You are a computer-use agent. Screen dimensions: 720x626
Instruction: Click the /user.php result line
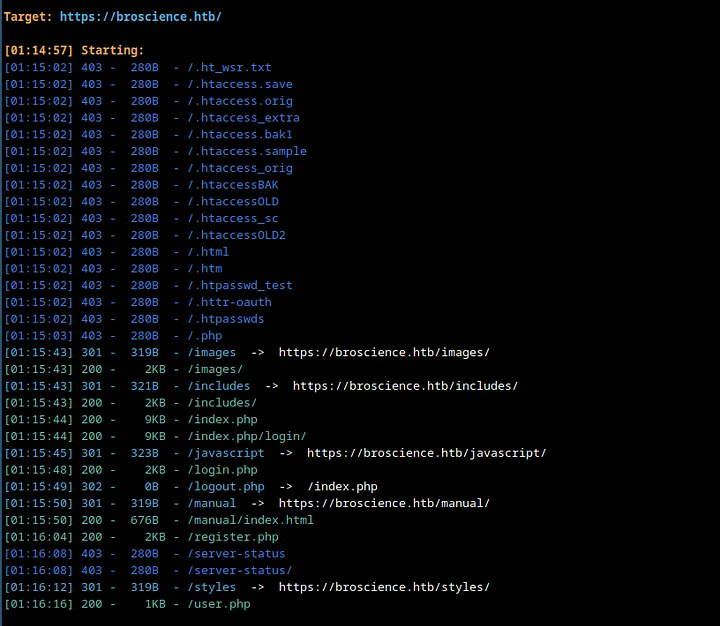pos(128,604)
